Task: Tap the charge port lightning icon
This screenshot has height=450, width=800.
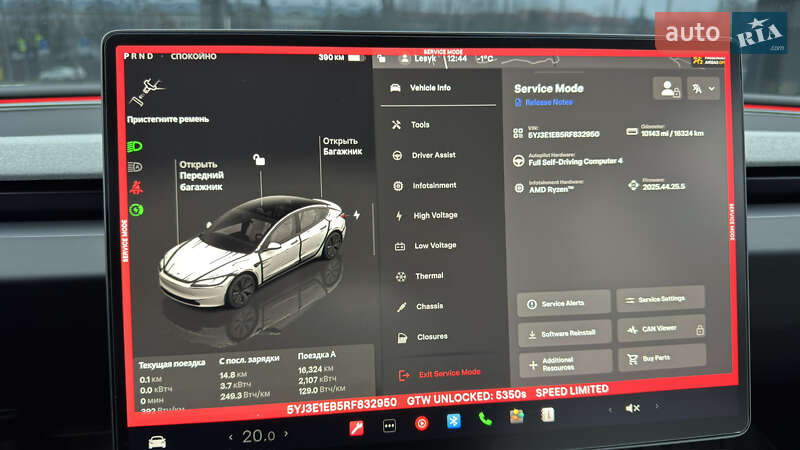Action: (x=357, y=215)
